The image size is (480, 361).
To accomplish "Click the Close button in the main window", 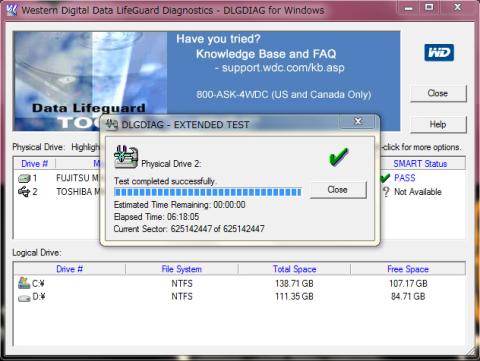I will click(x=438, y=93).
